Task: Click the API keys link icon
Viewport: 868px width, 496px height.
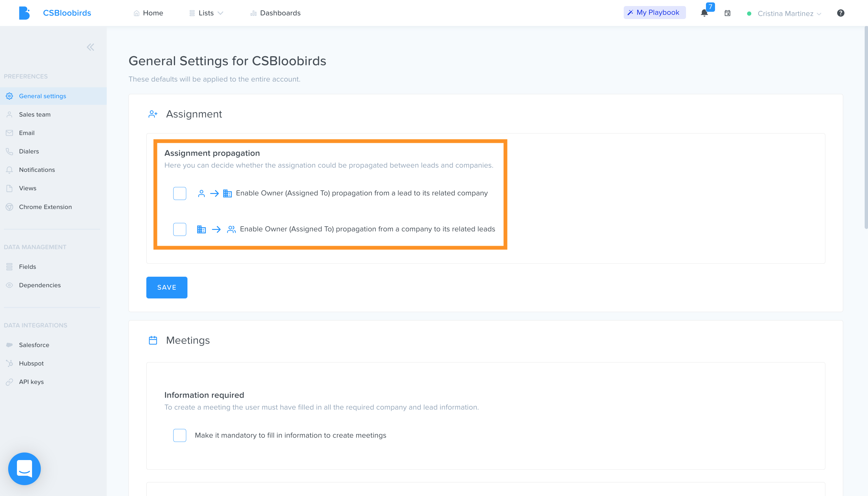Action: [10, 382]
